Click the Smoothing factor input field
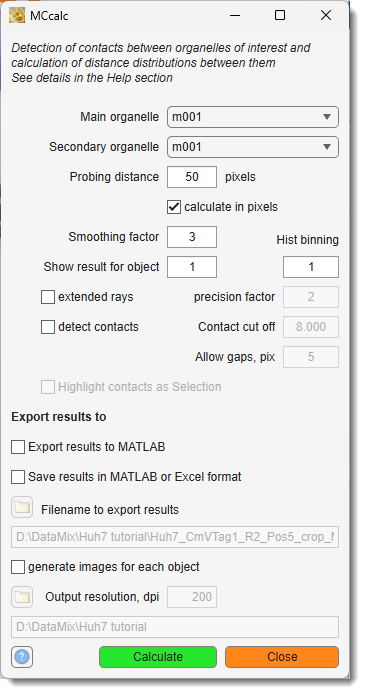 [x=192, y=237]
